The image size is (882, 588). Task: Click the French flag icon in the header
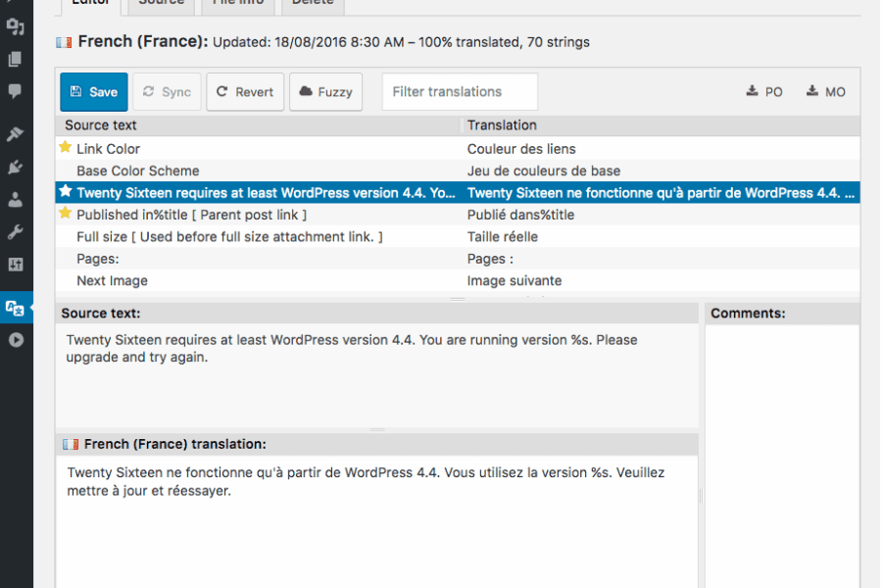(x=64, y=42)
